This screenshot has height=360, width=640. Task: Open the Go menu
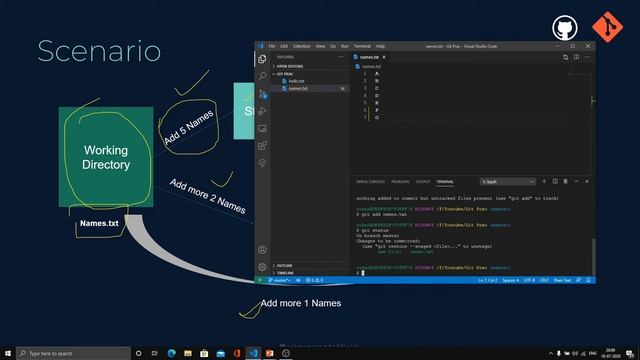[333, 46]
